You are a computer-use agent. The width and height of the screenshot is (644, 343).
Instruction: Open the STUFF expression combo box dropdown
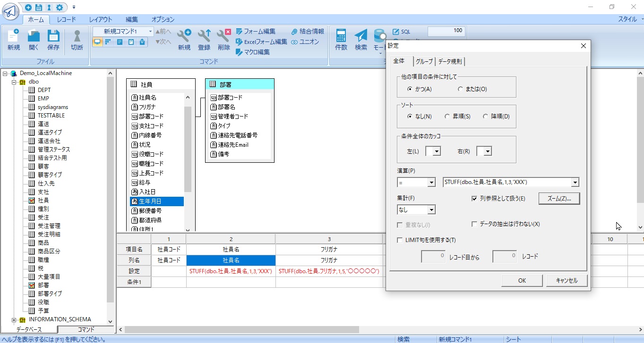pyautogui.click(x=575, y=182)
